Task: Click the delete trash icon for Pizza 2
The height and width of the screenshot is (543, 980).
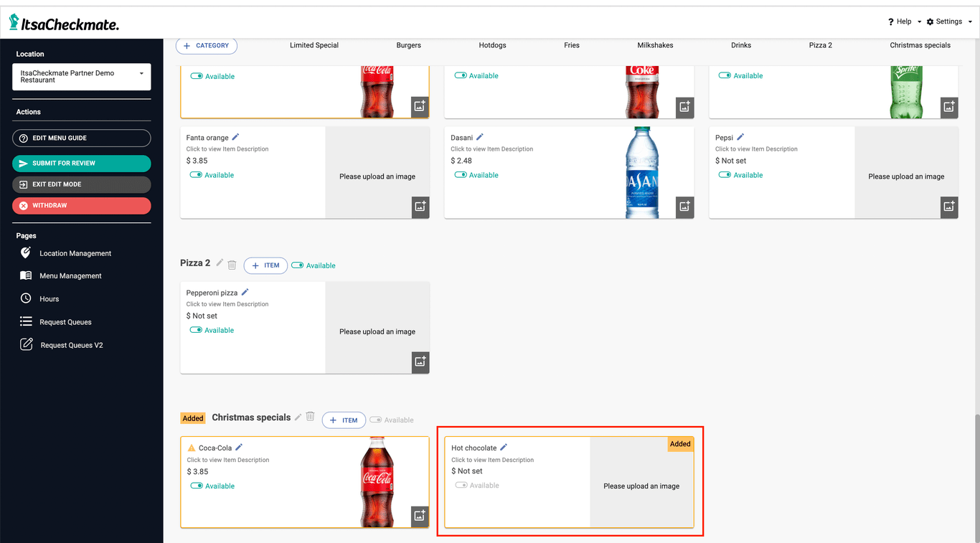Action: pyautogui.click(x=232, y=265)
